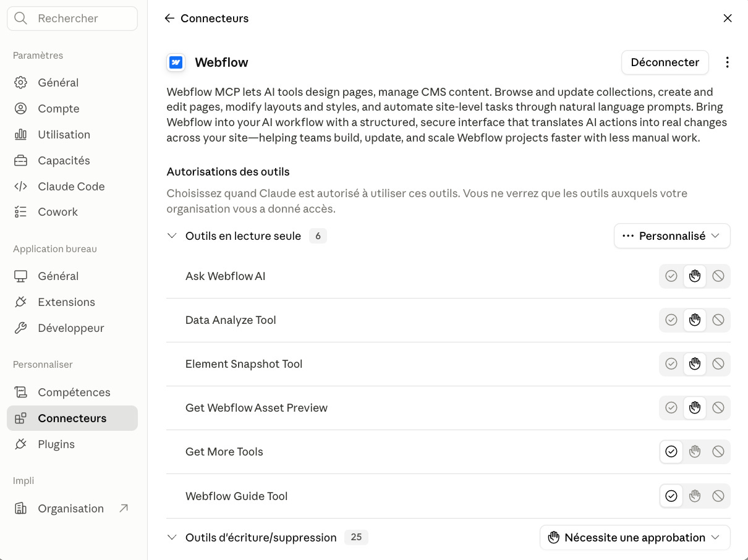Open the Personnalisé permission dropdown

(x=672, y=236)
